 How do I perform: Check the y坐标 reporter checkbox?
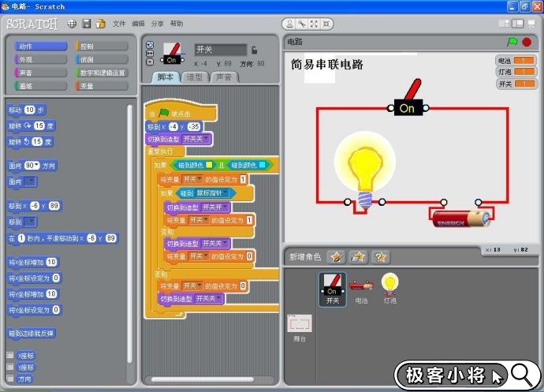tap(10, 367)
